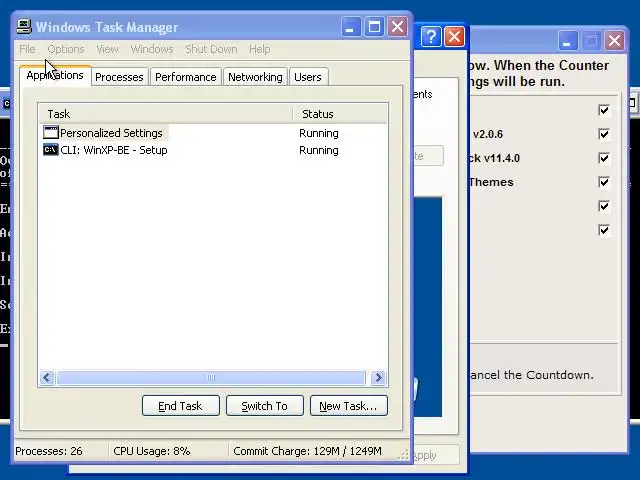Open the Options menu
The width and height of the screenshot is (640, 480).
coord(66,49)
